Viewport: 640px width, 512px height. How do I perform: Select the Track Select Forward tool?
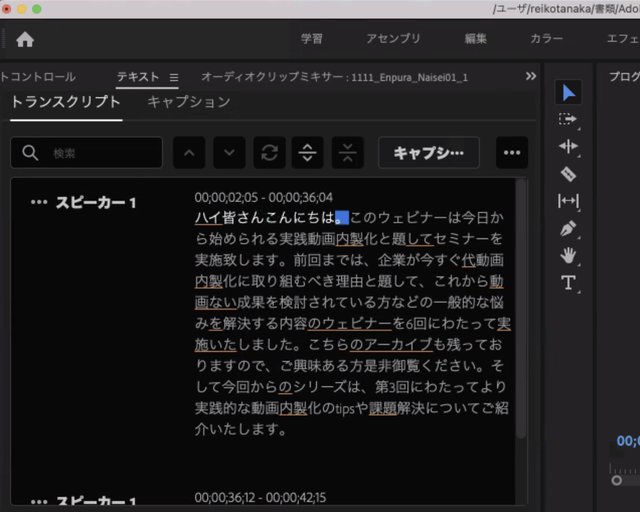tap(568, 119)
